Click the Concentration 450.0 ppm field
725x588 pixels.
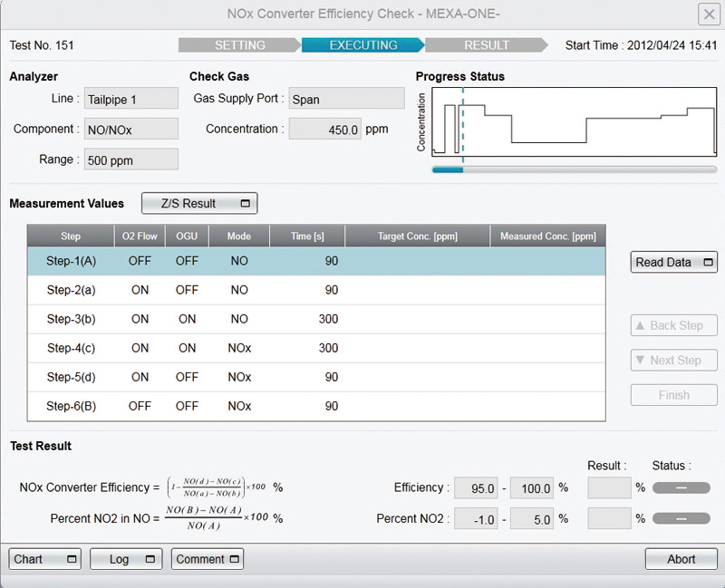point(324,130)
